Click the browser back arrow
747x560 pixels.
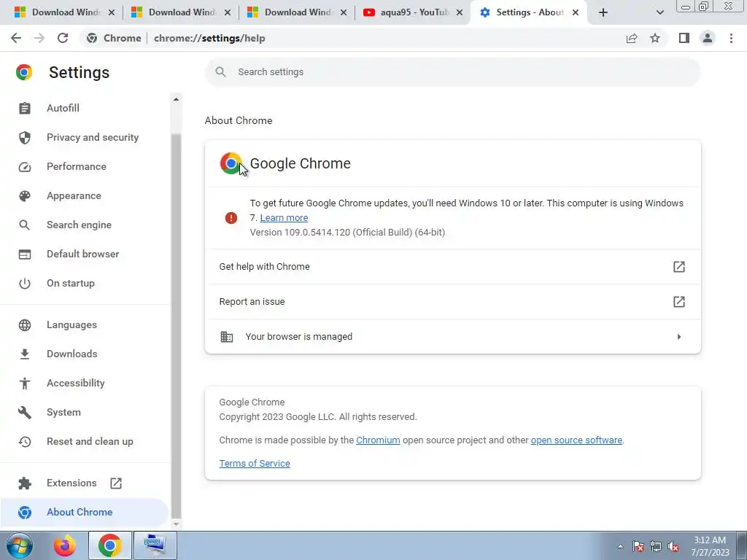(x=16, y=38)
